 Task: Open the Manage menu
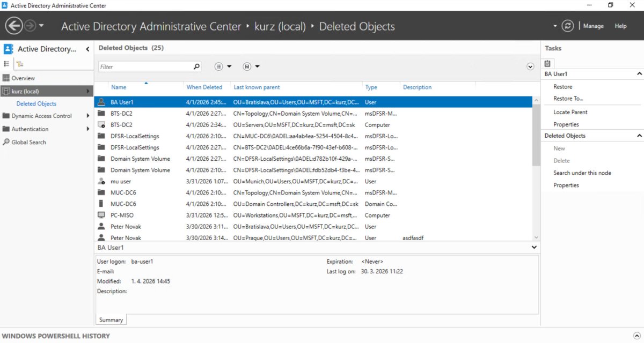pyautogui.click(x=593, y=26)
